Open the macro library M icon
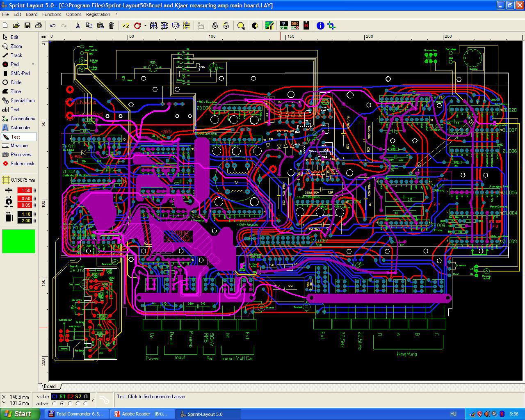Image resolution: width=525 pixels, height=420 pixels. pyautogui.click(x=306, y=25)
